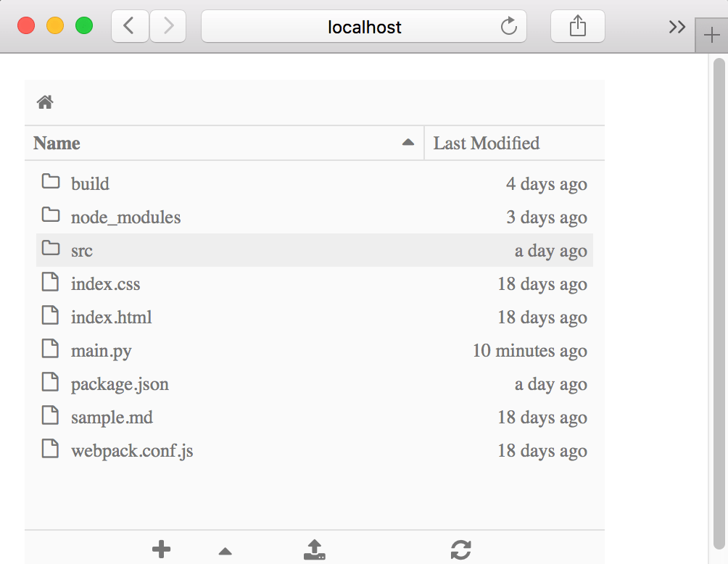Viewport: 728px width, 564px height.
Task: Toggle Name column sort arrow
Action: pyautogui.click(x=408, y=143)
